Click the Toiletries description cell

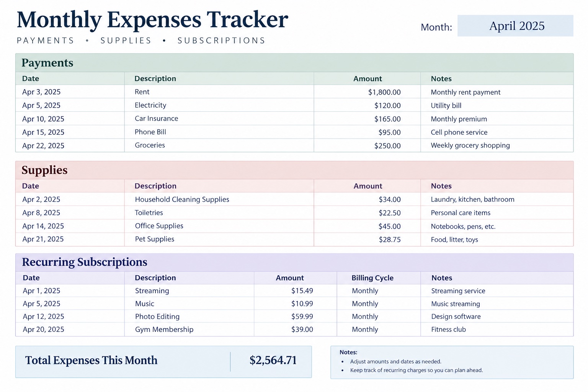pos(219,212)
